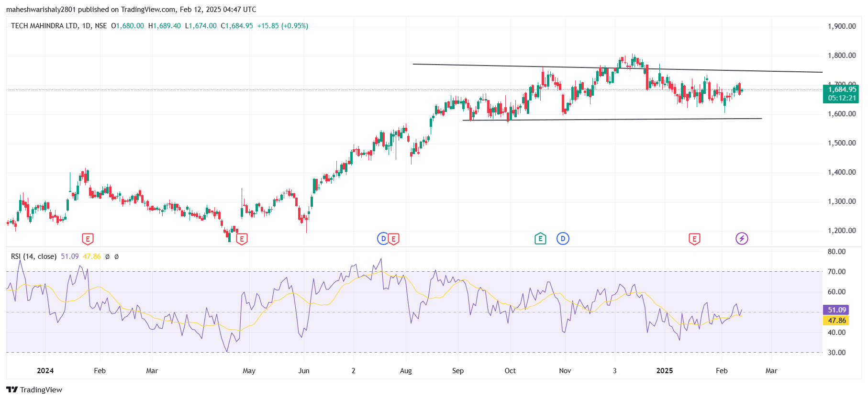This screenshot has height=400, width=868.
Task: Click the yellow 47.86 tag on the RSI axis
Action: point(836,321)
